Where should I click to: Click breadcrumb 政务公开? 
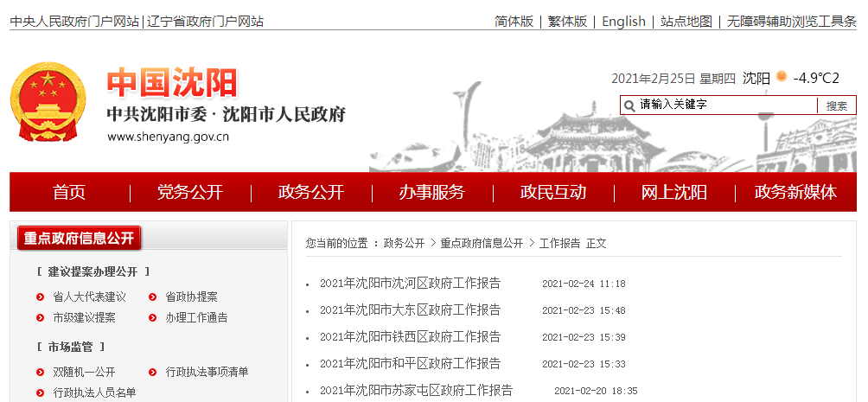pyautogui.click(x=404, y=243)
